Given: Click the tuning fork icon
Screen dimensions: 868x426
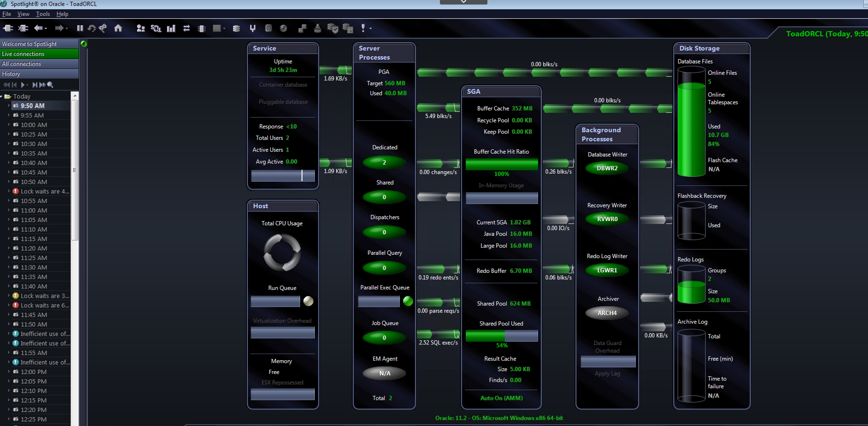Looking at the screenshot, I should [x=253, y=28].
